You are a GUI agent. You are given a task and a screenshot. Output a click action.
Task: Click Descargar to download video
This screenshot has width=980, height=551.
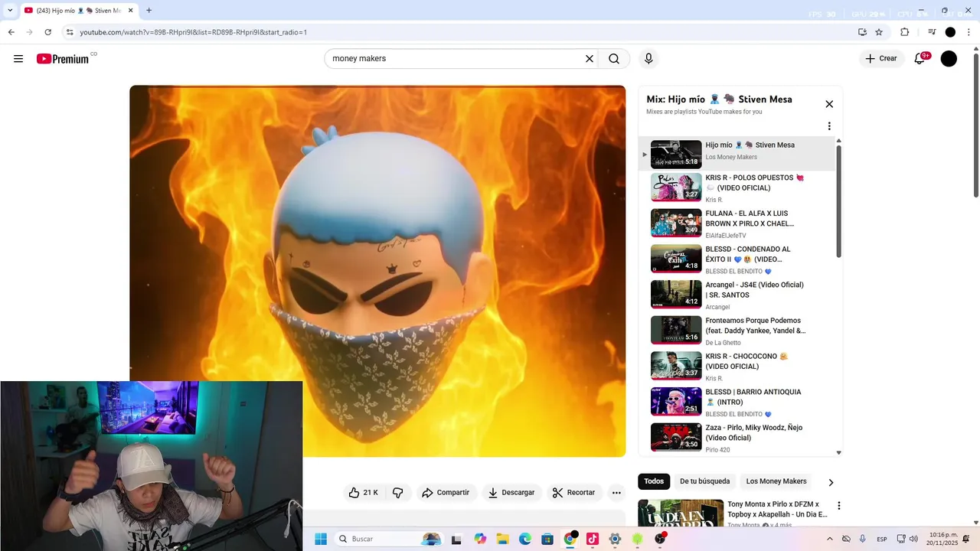coord(511,493)
